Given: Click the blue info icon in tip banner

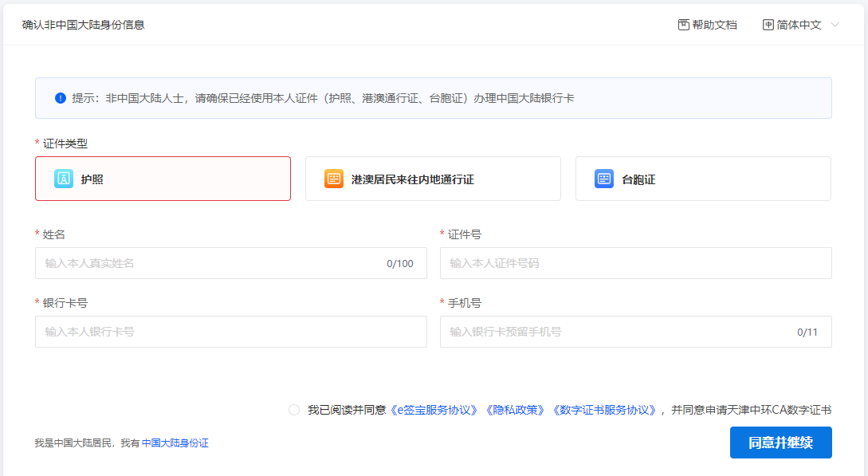Looking at the screenshot, I should (61, 98).
